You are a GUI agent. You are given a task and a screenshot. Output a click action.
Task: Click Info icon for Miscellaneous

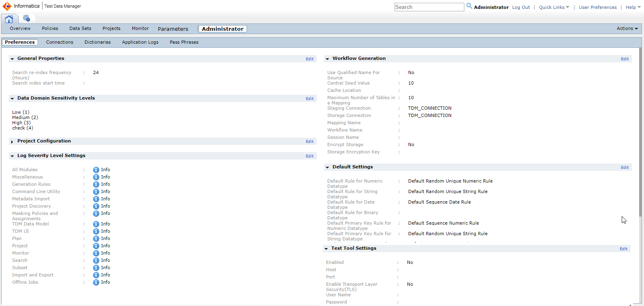coord(96,177)
